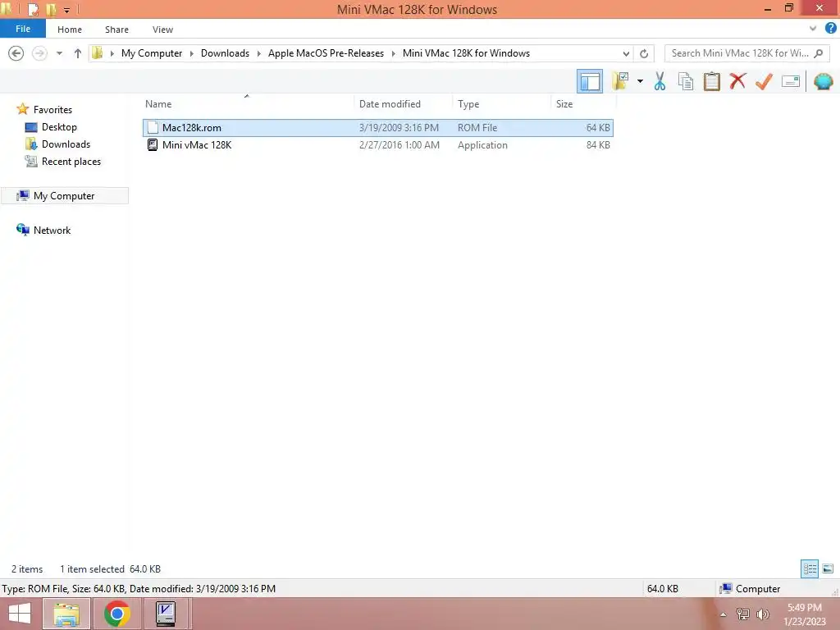Viewport: 840px width, 630px height.
Task: Open Desktop in the navigation pane
Action: [x=59, y=127]
